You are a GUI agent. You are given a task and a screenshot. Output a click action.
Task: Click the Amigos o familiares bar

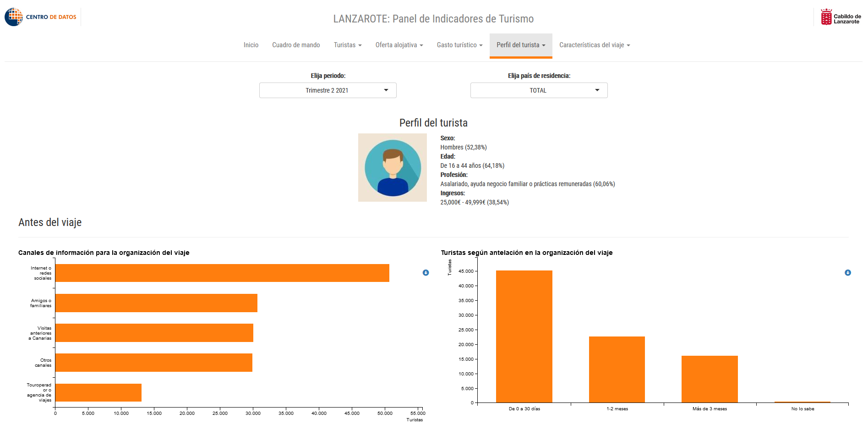coord(156,303)
